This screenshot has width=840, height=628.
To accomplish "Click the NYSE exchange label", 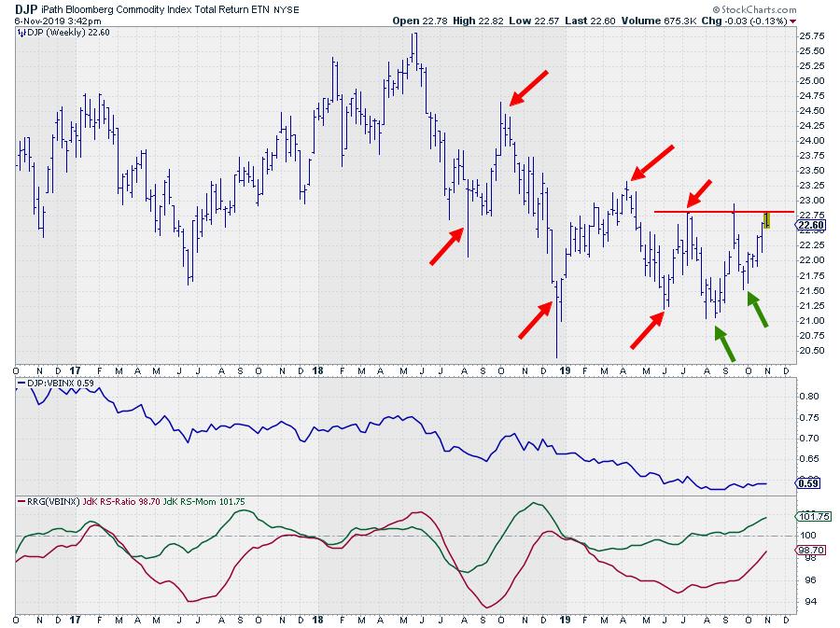I will point(287,10).
